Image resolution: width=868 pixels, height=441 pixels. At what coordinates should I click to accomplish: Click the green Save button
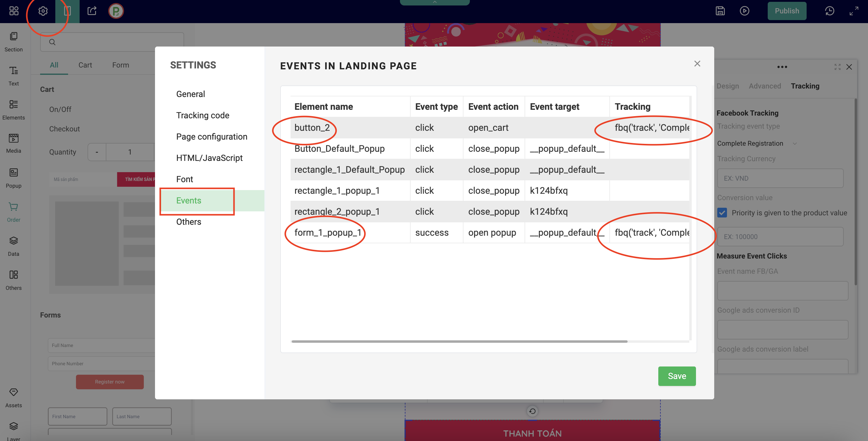pyautogui.click(x=677, y=376)
